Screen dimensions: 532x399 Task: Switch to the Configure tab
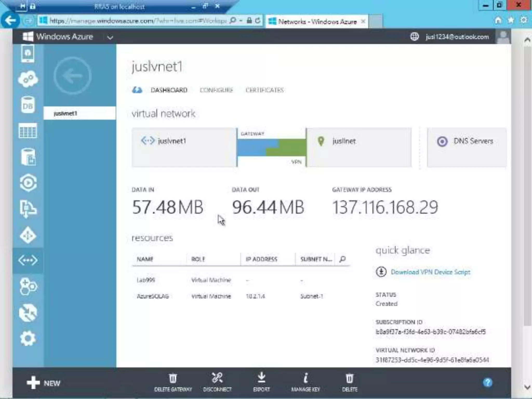pos(216,90)
